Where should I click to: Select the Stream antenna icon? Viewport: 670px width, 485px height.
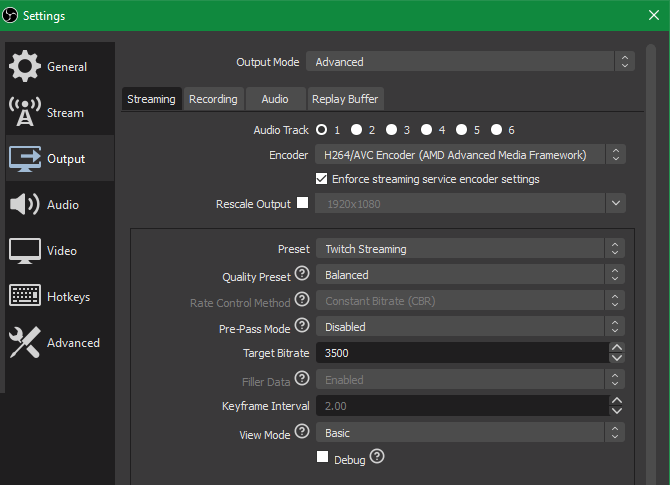click(25, 113)
